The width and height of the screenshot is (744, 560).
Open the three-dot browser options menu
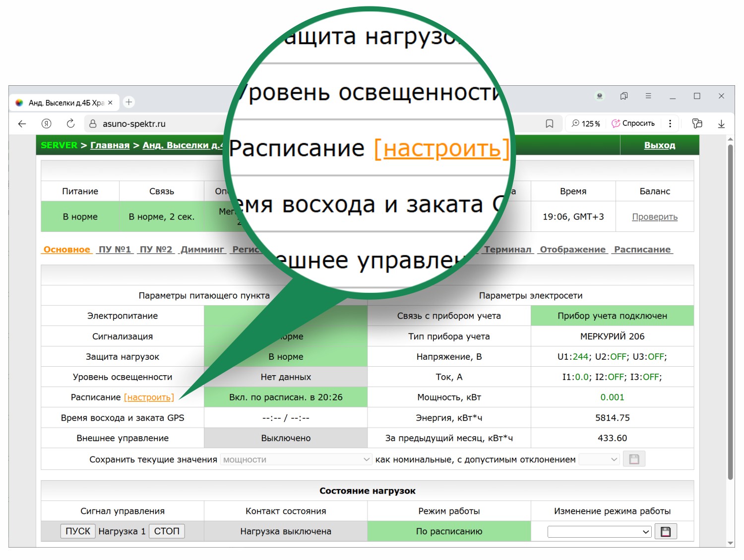671,123
